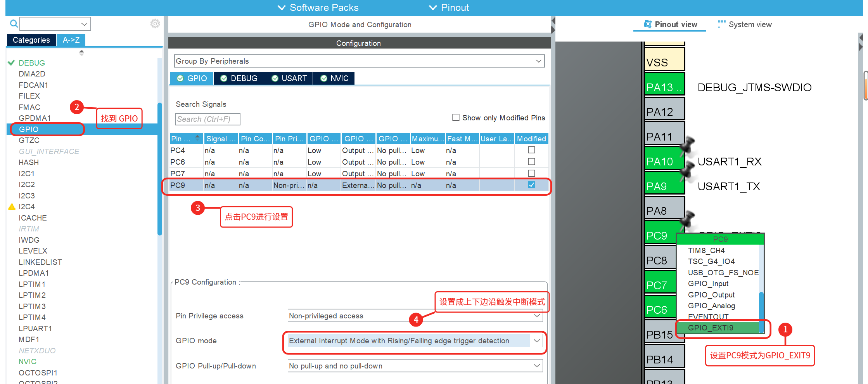This screenshot has height=384, width=868.
Task: Click the Software Packs chevron icon
Action: 282,7
